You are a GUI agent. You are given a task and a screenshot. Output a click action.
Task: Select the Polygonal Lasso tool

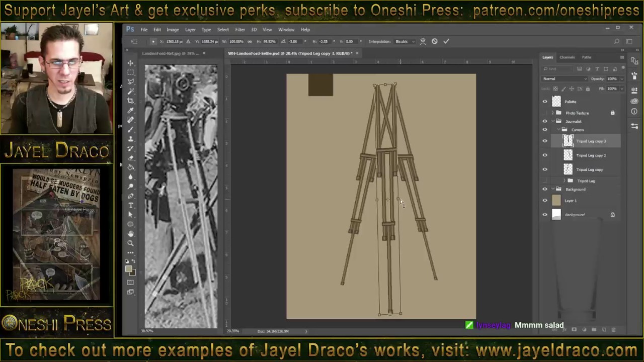tap(130, 81)
